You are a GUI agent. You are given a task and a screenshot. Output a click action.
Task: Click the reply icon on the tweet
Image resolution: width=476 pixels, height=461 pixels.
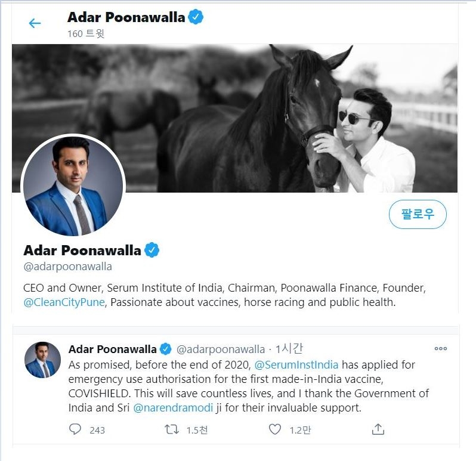click(75, 429)
